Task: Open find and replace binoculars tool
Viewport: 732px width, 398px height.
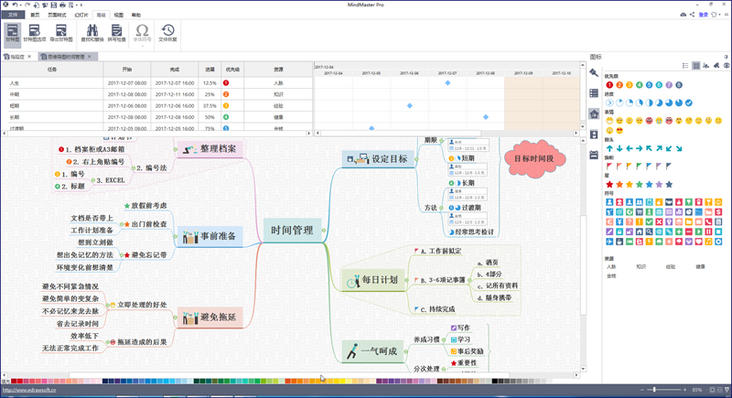Action: (x=92, y=34)
